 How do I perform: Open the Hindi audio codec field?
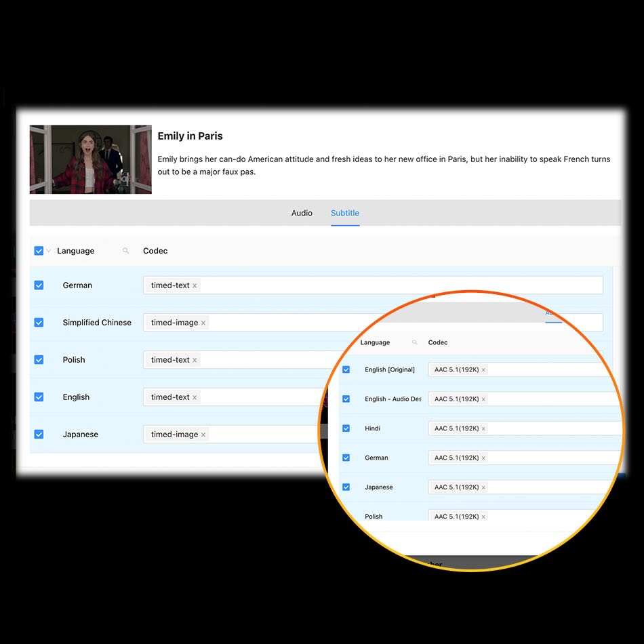coord(525,428)
